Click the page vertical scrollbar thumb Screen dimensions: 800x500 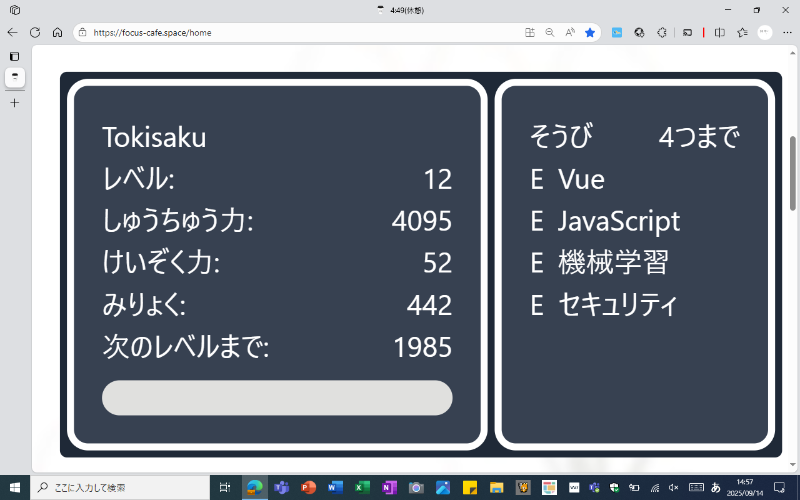[792, 173]
